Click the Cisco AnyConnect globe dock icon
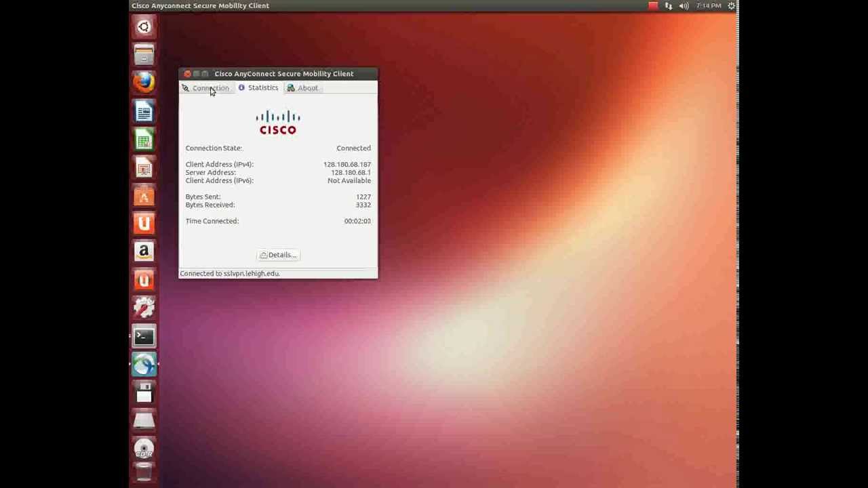 [144, 365]
